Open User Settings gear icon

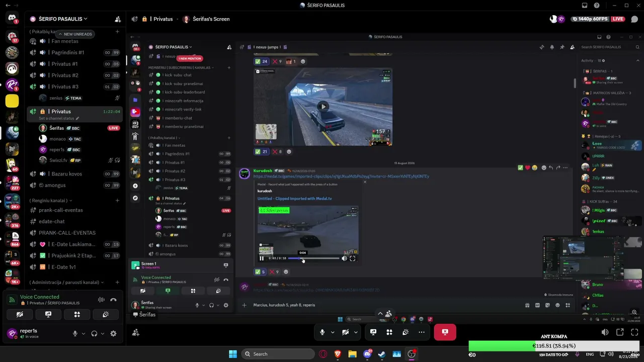tap(113, 333)
